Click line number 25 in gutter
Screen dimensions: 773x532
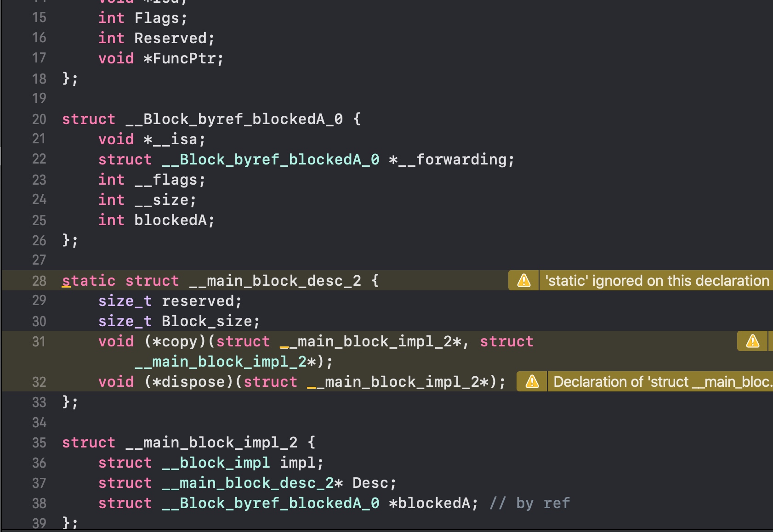39,220
